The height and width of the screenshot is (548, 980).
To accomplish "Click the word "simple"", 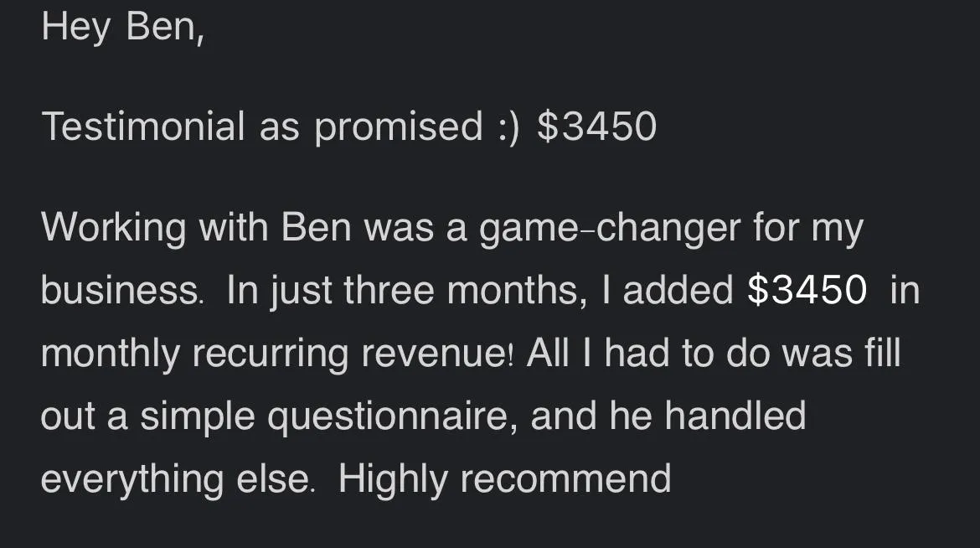I will [x=198, y=417].
